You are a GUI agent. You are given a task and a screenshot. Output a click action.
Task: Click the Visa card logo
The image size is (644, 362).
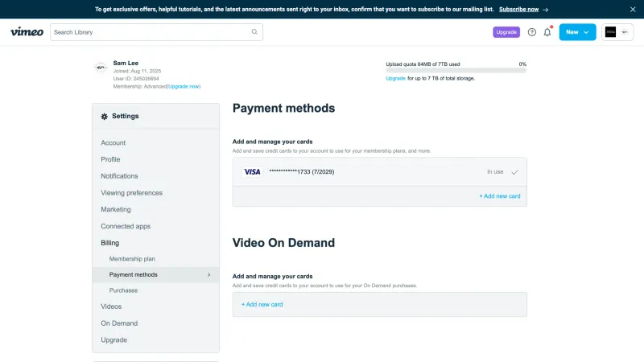(252, 171)
